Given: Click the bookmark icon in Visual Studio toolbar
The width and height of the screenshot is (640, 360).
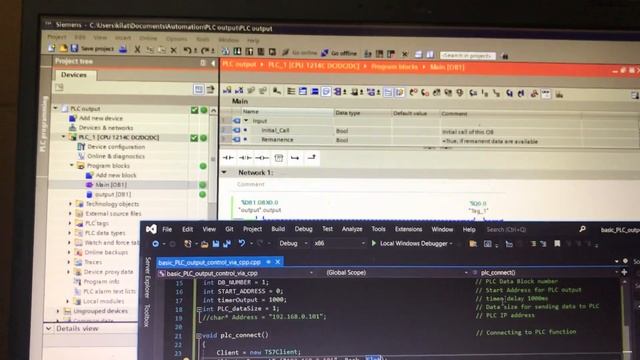Looking at the screenshot, I should [x=557, y=243].
